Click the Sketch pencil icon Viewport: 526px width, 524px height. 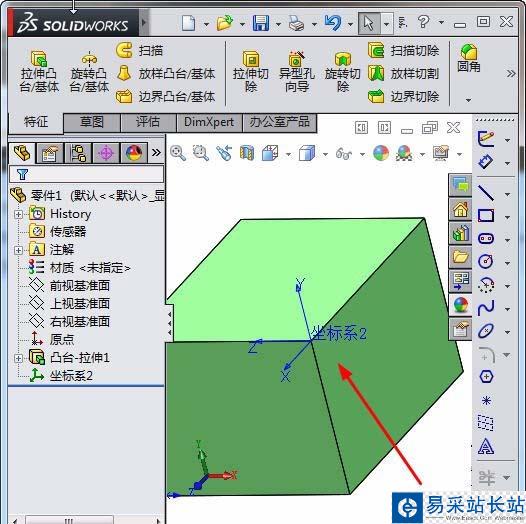point(486,139)
